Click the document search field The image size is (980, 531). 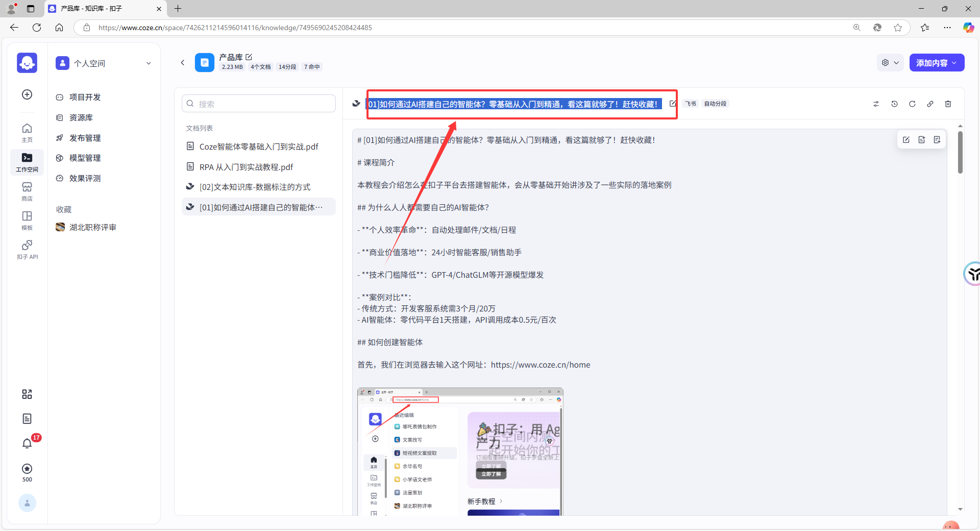259,104
